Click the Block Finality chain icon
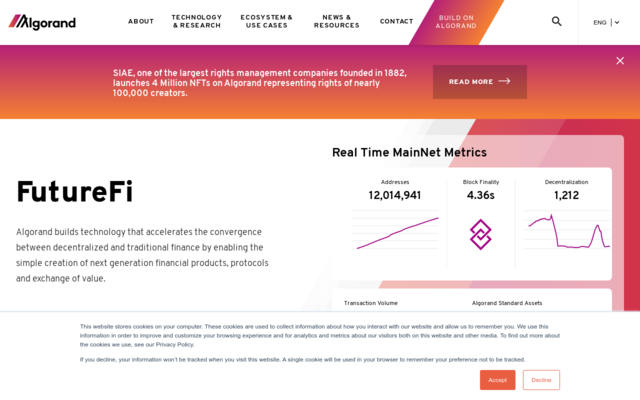 click(480, 234)
